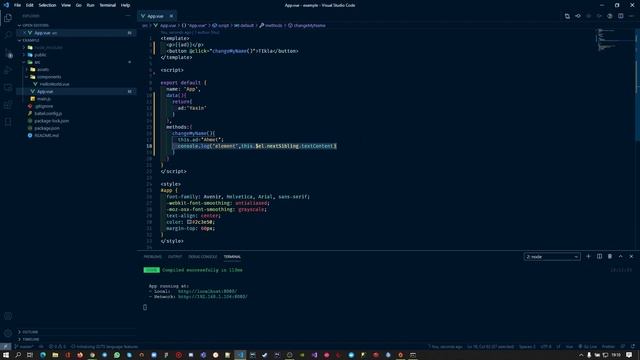Click the master branch in status bar
Viewport: 640px width, 360px height.
click(24, 347)
